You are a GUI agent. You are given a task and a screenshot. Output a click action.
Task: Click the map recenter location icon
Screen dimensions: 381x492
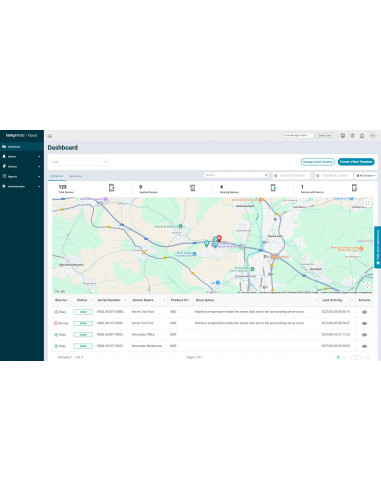[367, 285]
